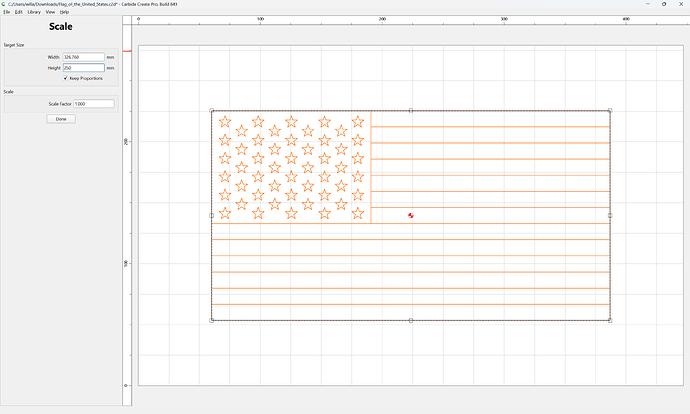Viewport: 690px width, 414px height.
Task: Close the Carbide Create window
Action: (681, 4)
